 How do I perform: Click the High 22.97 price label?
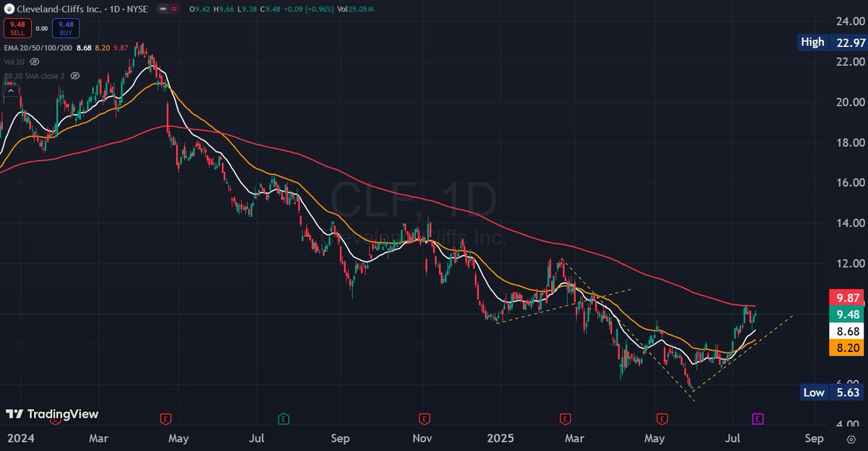(833, 42)
